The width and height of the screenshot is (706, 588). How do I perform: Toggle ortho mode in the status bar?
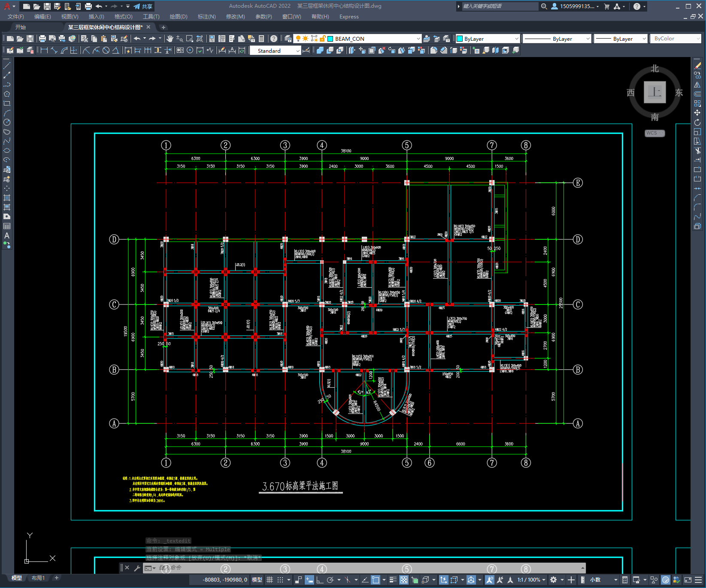pyautogui.click(x=320, y=580)
